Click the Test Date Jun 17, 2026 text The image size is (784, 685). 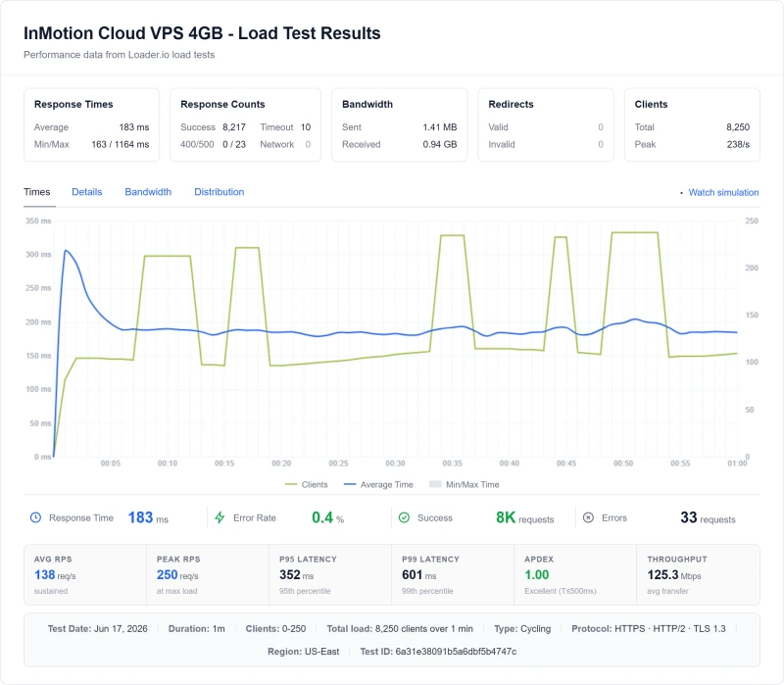point(97,628)
